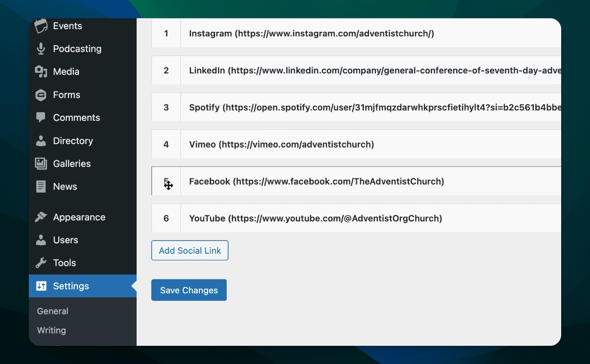Select the Settings menu item
The height and width of the screenshot is (364, 590).
point(83,286)
